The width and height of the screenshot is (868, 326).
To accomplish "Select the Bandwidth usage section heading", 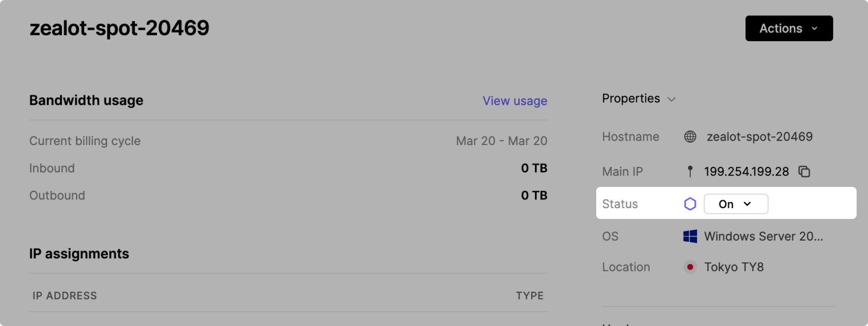I will pos(86,100).
